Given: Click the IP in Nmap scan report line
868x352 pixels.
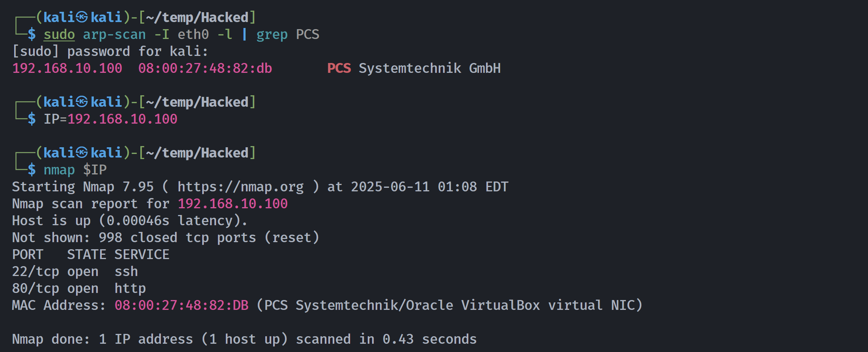Looking at the screenshot, I should [x=233, y=204].
